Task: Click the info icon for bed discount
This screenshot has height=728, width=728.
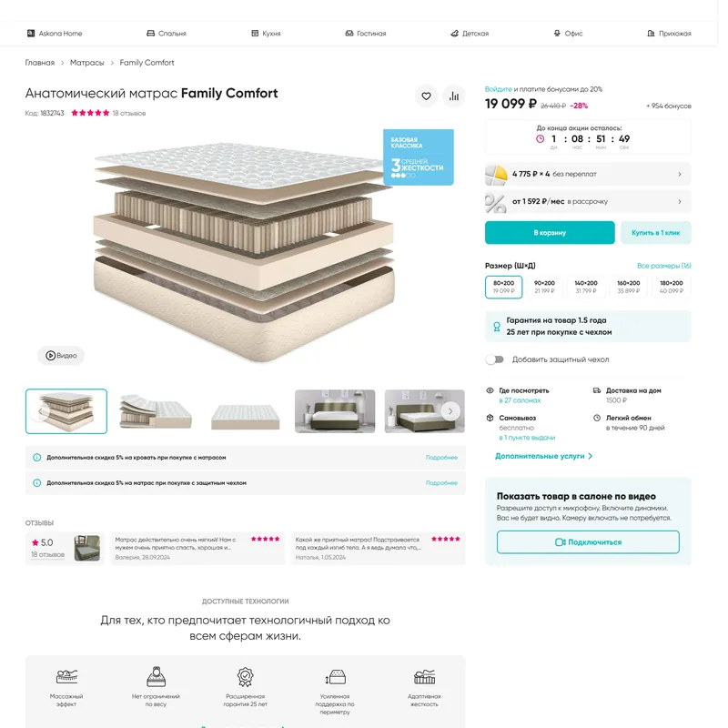Action: (x=37, y=458)
